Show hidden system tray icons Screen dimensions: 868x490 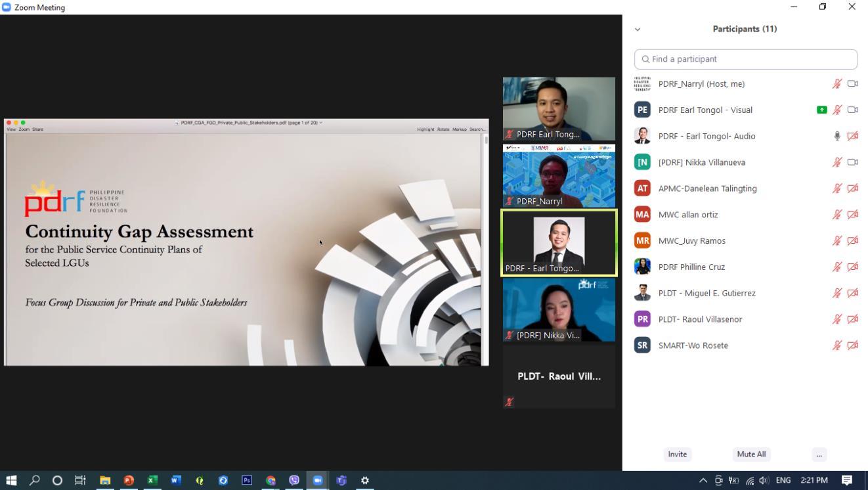click(703, 480)
